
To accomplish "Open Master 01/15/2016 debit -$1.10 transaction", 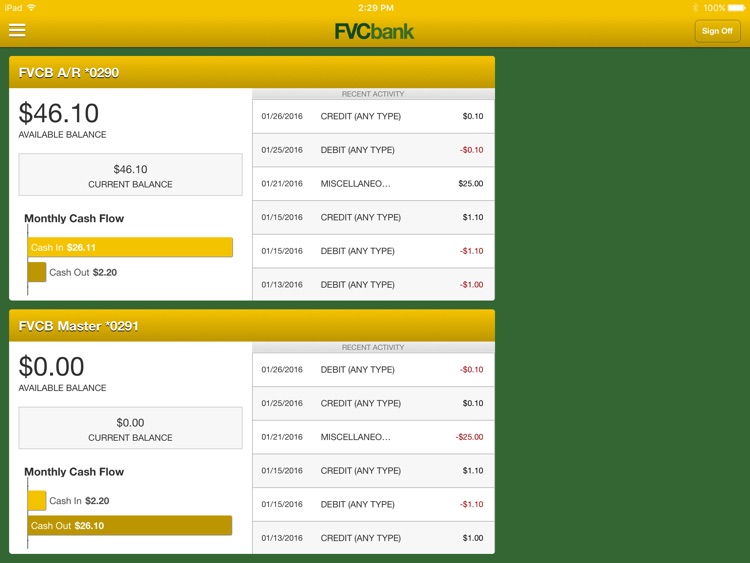I will click(x=373, y=505).
